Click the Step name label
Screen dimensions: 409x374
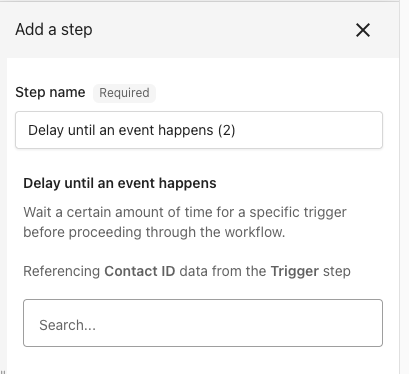coord(50,92)
